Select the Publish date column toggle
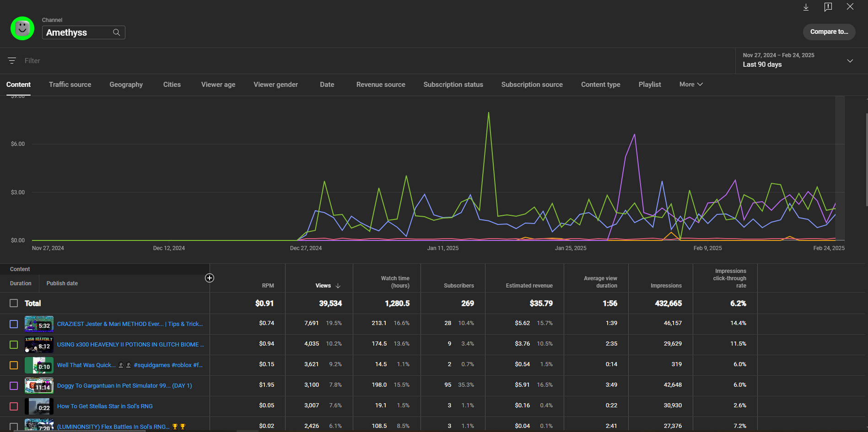 pos(62,283)
